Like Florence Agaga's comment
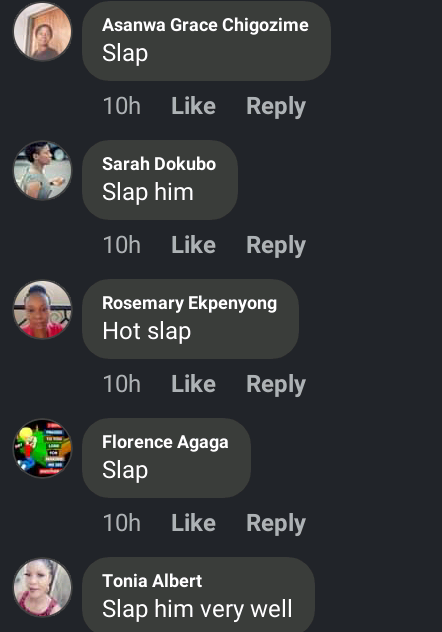442x632 pixels. point(193,523)
